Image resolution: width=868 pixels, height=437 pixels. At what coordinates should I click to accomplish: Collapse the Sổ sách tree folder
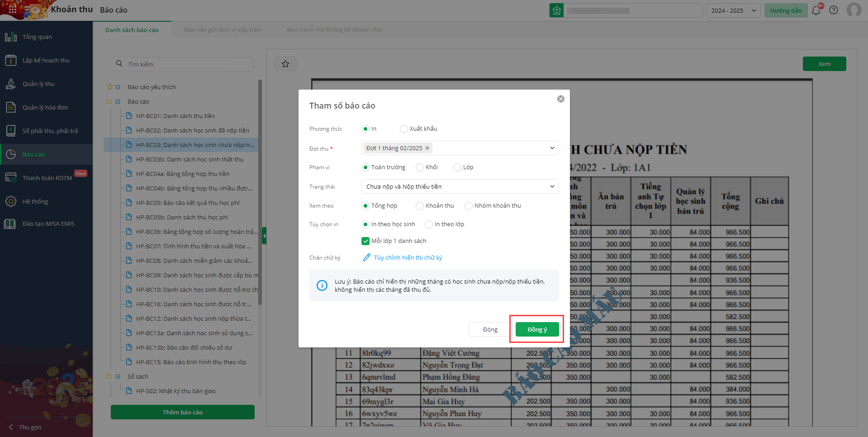(118, 376)
